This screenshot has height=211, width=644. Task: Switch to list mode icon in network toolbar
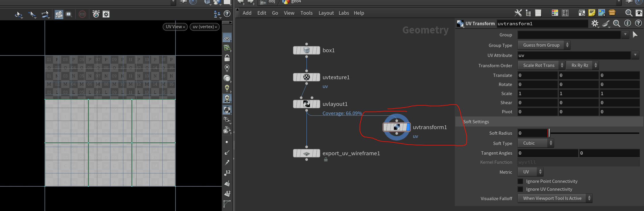(x=538, y=13)
